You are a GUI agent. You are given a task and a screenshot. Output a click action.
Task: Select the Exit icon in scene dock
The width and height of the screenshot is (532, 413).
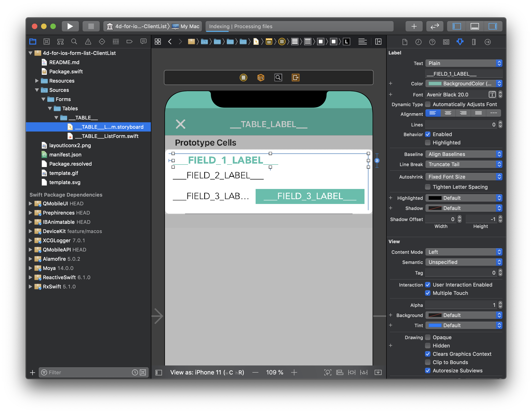296,78
